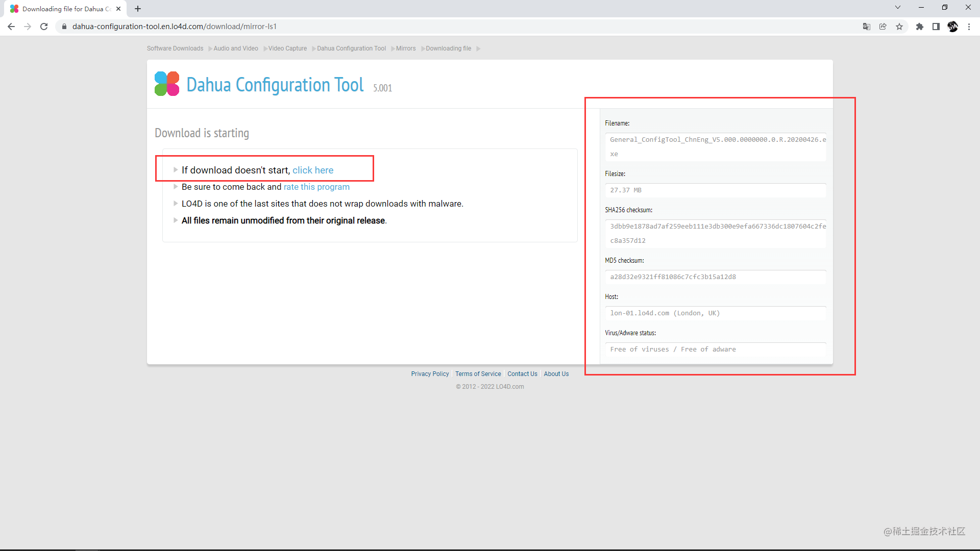This screenshot has height=551, width=980.
Task: Open Video Capture breadcrumb
Action: (287, 48)
